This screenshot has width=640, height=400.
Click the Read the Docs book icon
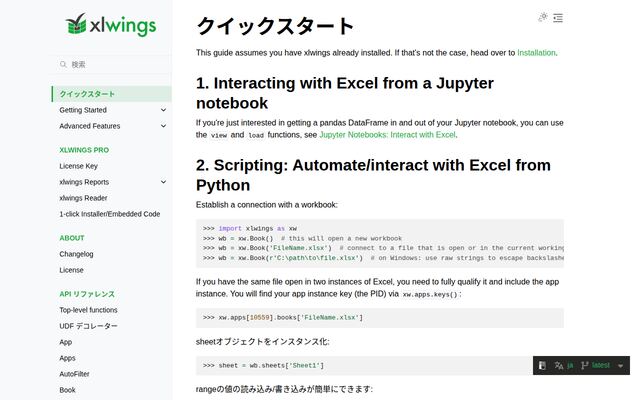(x=542, y=365)
